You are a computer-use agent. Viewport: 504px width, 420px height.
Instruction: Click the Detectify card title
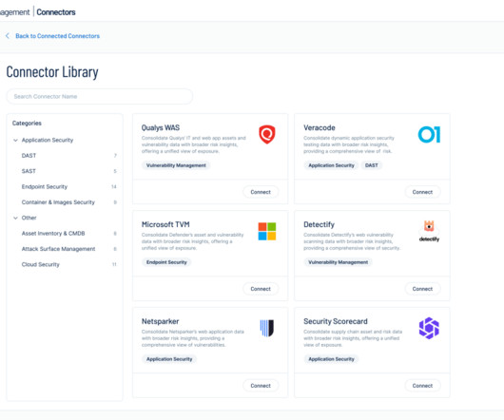319,224
